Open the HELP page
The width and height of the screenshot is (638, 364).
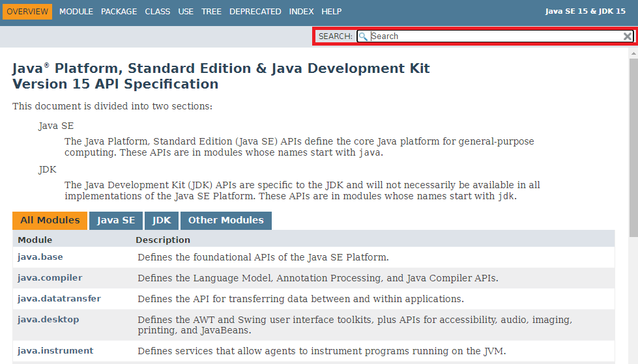[x=331, y=11]
